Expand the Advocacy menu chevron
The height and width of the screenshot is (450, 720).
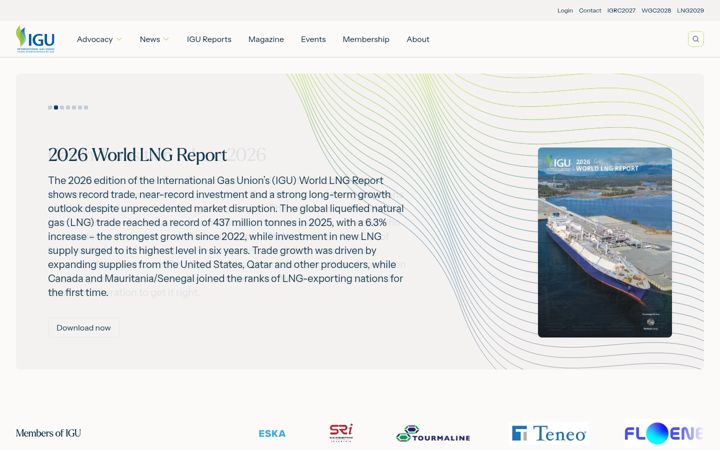[x=119, y=39]
